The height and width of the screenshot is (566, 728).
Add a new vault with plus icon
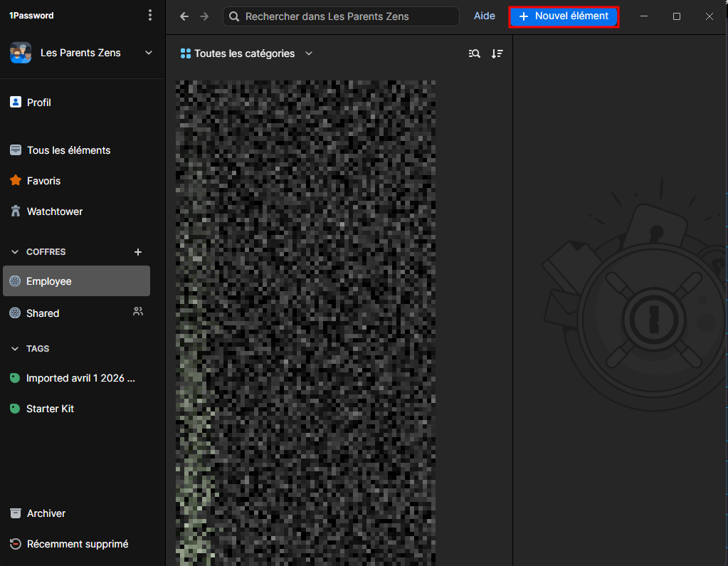click(138, 252)
